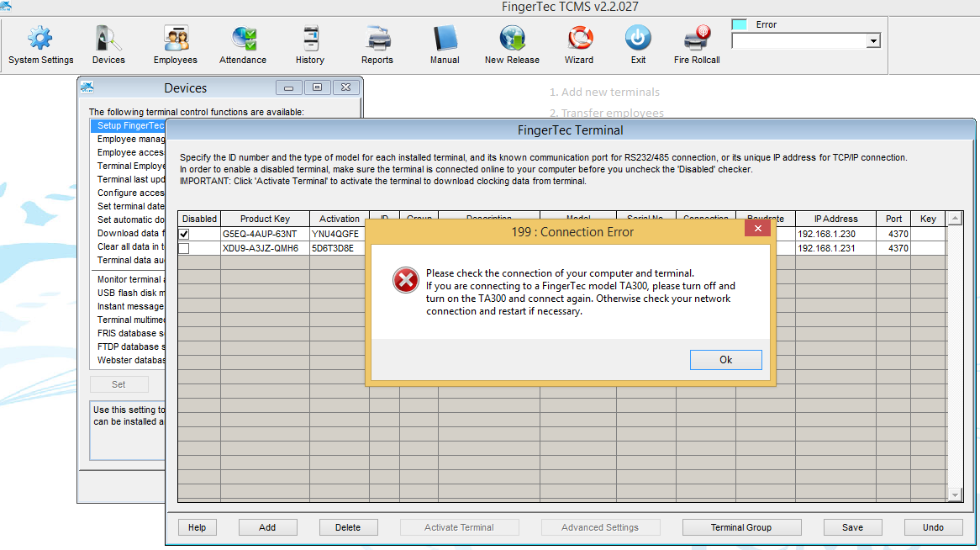Select Instant message list item

[128, 307]
